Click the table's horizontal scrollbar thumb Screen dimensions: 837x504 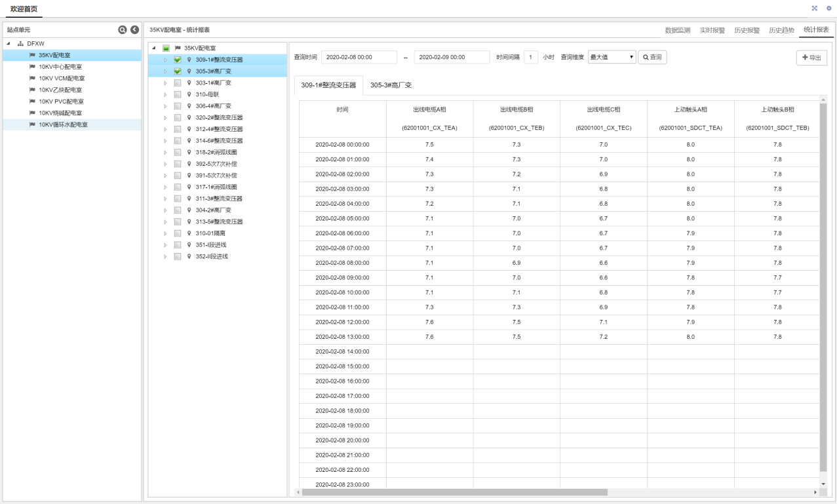[x=454, y=492]
